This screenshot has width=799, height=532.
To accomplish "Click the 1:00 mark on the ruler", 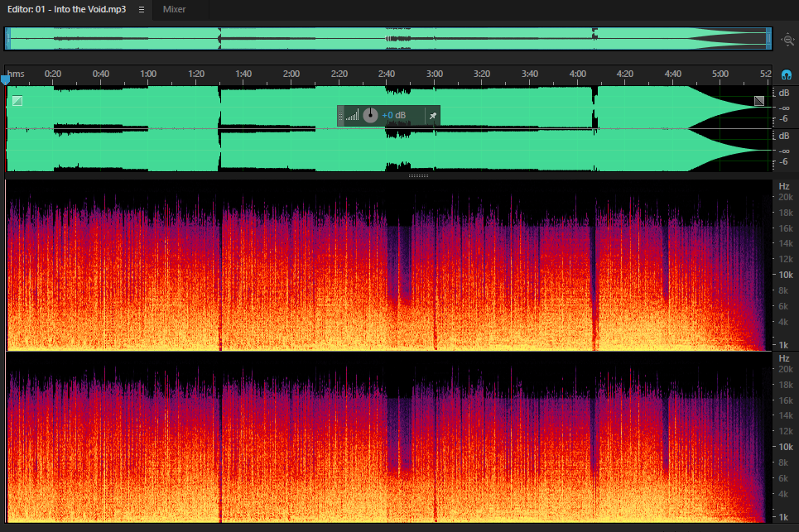I will coord(147,74).
